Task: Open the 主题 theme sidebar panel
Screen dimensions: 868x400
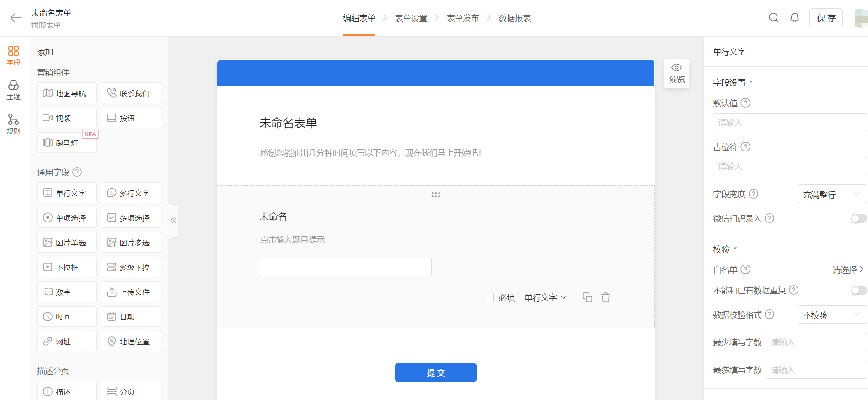Action: click(13, 90)
